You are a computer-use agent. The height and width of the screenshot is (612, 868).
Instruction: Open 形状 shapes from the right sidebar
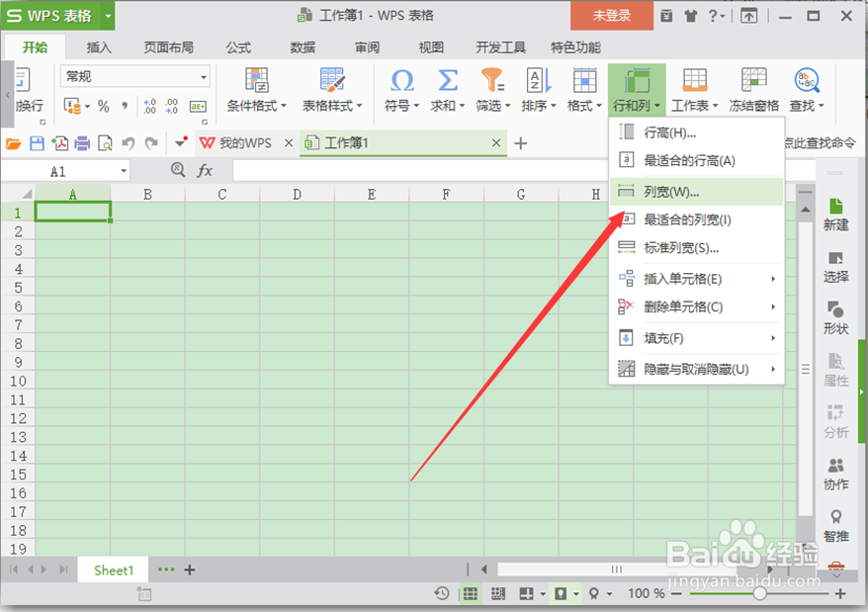(835, 316)
